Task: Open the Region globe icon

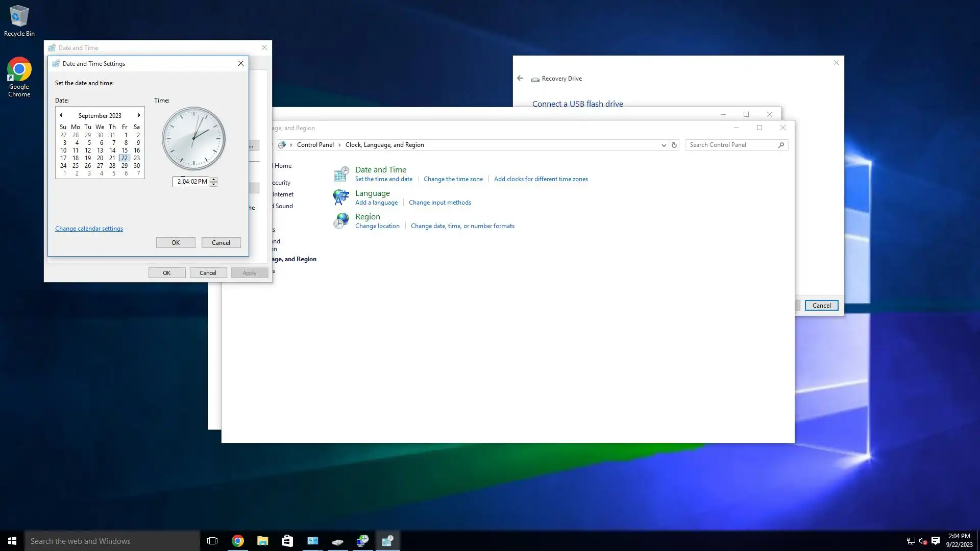Action: click(341, 221)
